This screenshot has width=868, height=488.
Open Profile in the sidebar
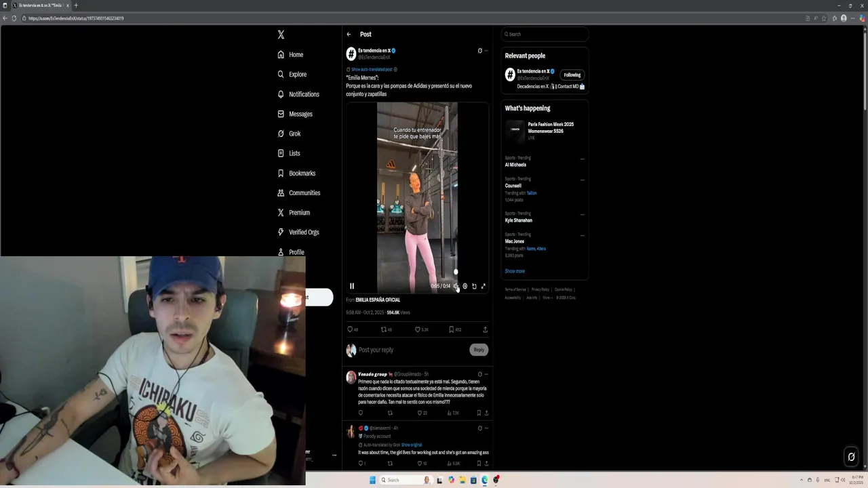pyautogui.click(x=290, y=252)
